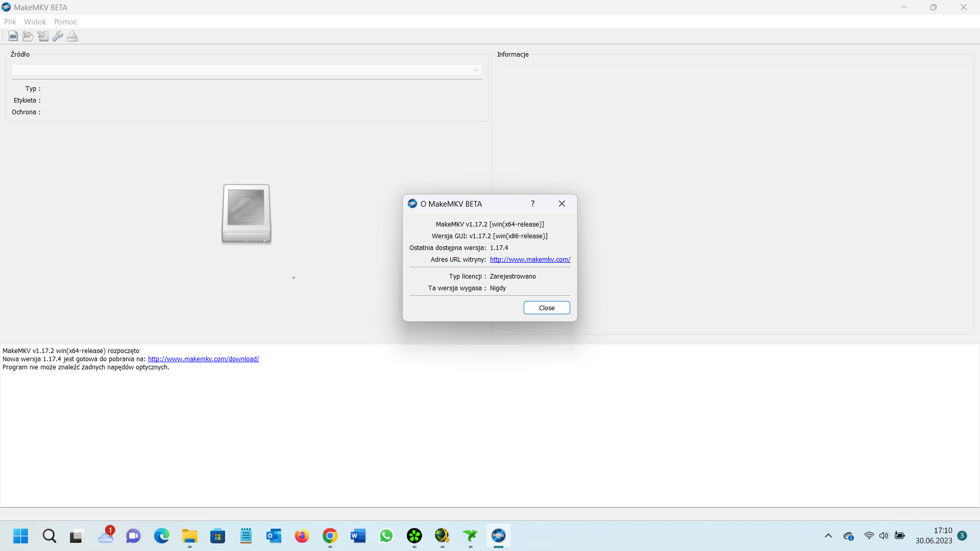Viewport: 980px width, 551px height.
Task: Click the 'Nigdy' expiry value
Action: pyautogui.click(x=498, y=288)
